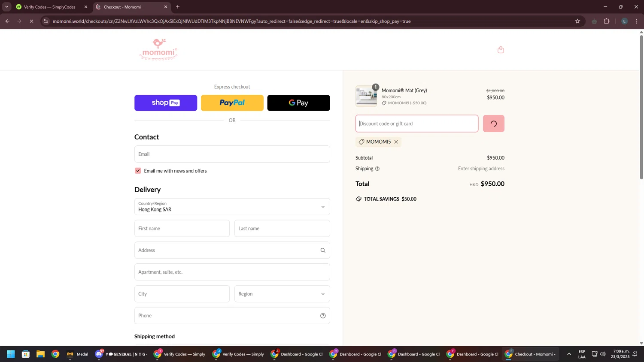This screenshot has height=362, width=644.
Task: Pay with Google Pay
Action: [x=299, y=103]
